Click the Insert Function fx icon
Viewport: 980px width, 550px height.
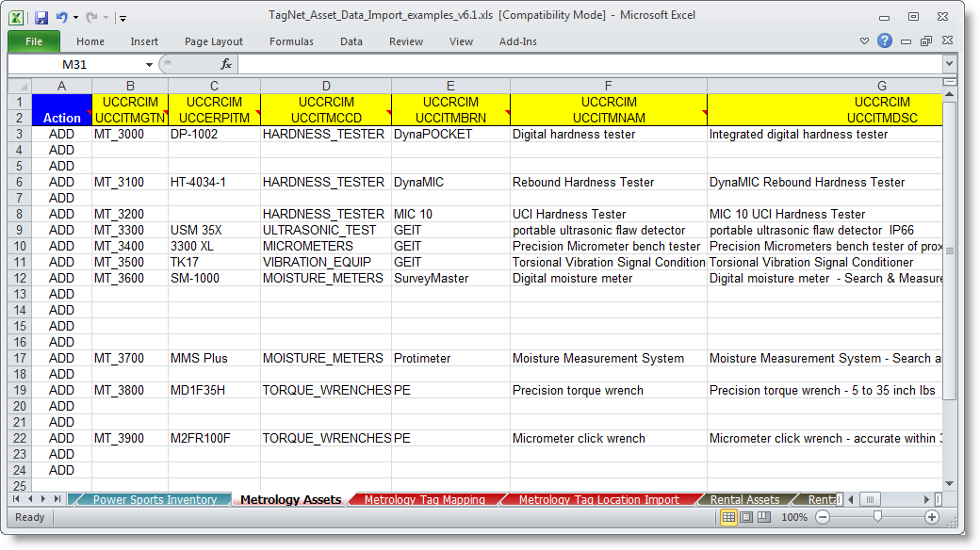click(225, 64)
